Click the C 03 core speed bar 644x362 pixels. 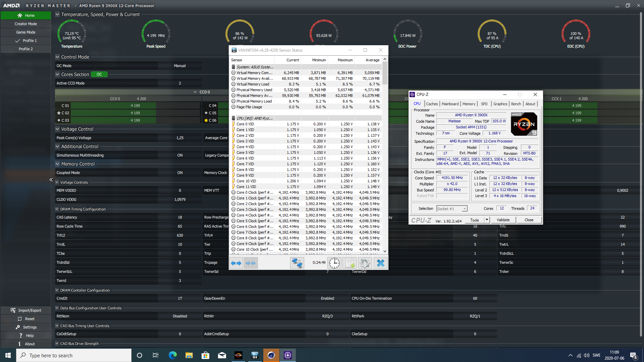coord(136,120)
